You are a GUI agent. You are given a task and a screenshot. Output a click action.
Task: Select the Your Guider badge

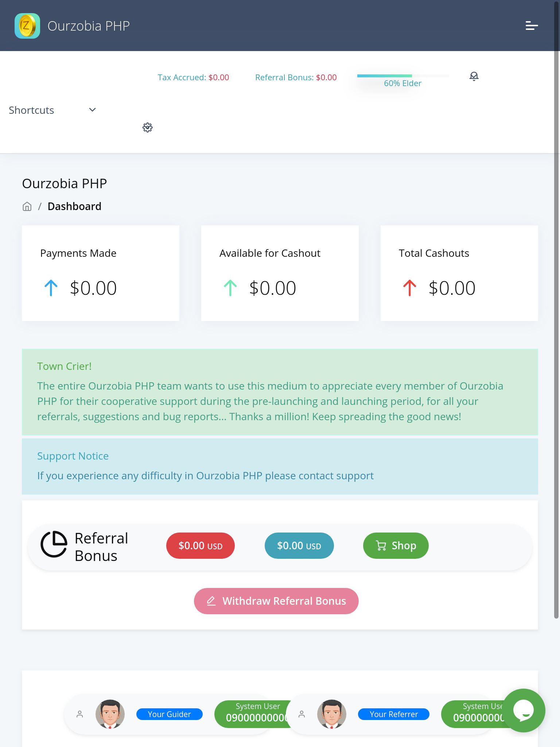coord(169,714)
